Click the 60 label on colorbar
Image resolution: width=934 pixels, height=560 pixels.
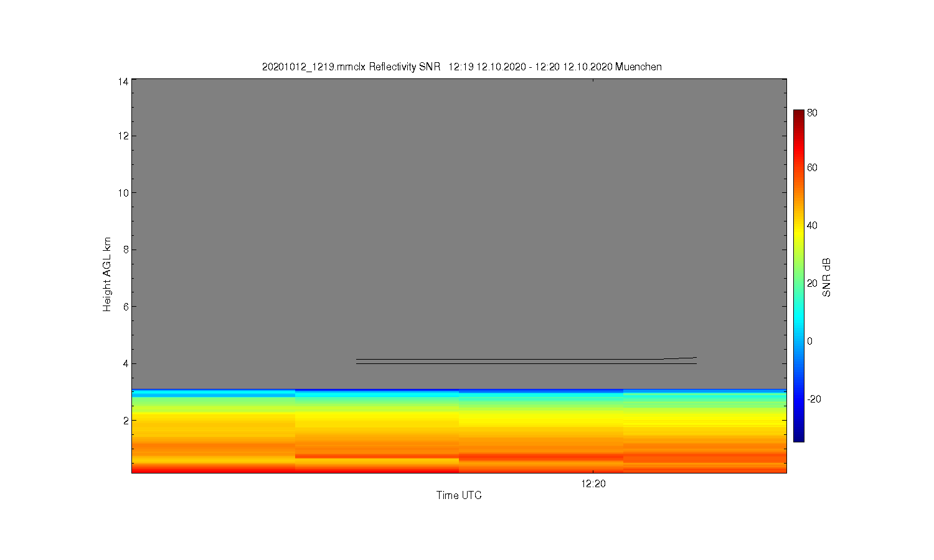point(812,168)
